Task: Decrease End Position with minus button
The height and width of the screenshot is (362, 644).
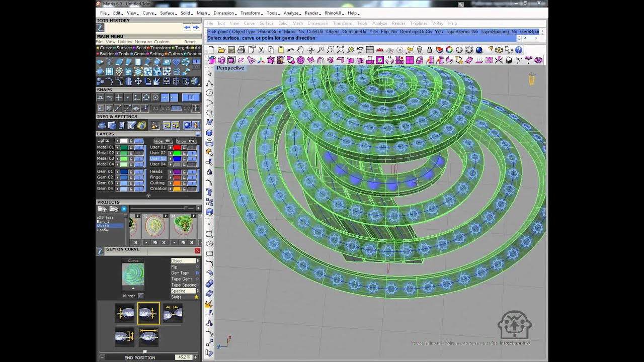Action: click(x=102, y=357)
